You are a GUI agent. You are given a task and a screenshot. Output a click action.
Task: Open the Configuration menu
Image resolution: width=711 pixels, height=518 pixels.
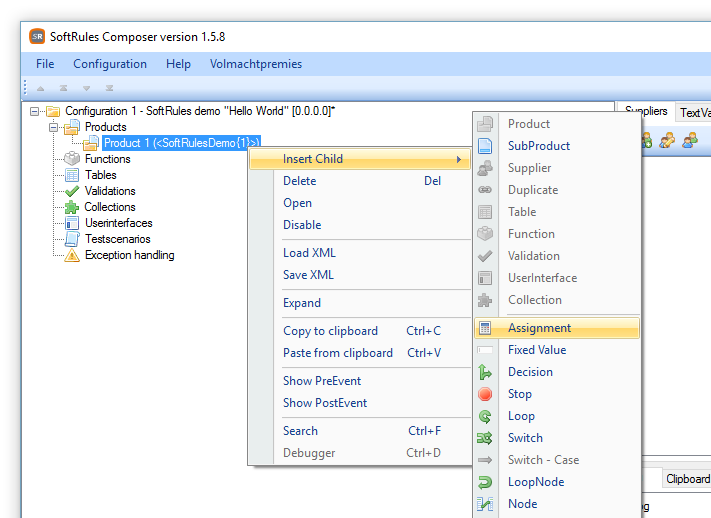click(110, 64)
